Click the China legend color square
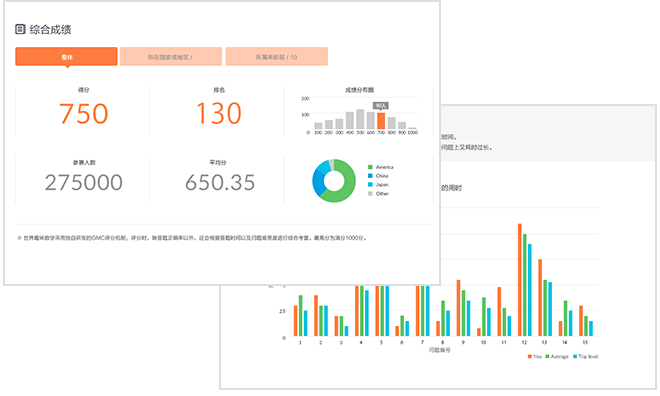The image size is (660, 396). click(370, 176)
